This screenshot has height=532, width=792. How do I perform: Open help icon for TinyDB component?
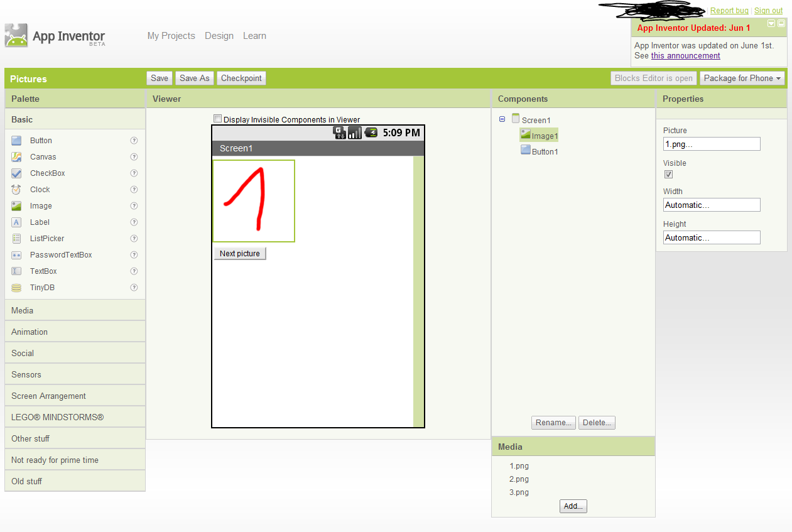134,288
